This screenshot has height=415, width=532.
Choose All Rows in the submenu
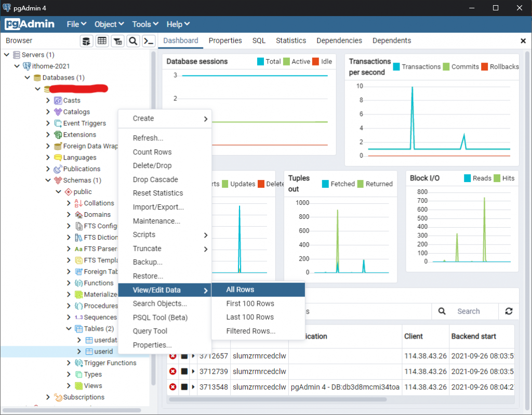258,290
